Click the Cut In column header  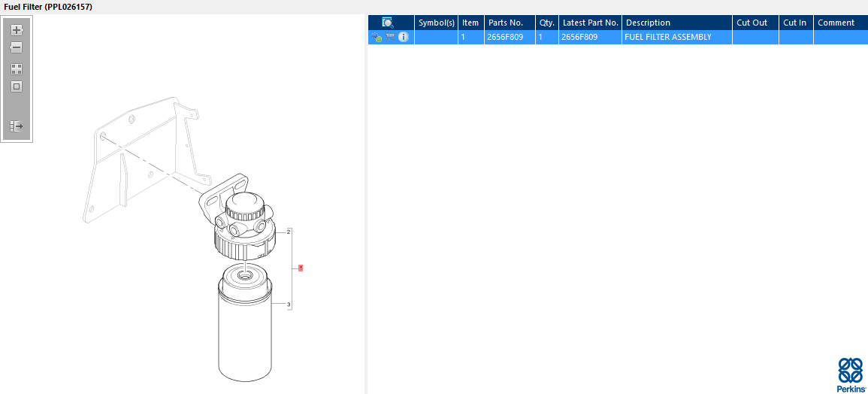click(796, 23)
